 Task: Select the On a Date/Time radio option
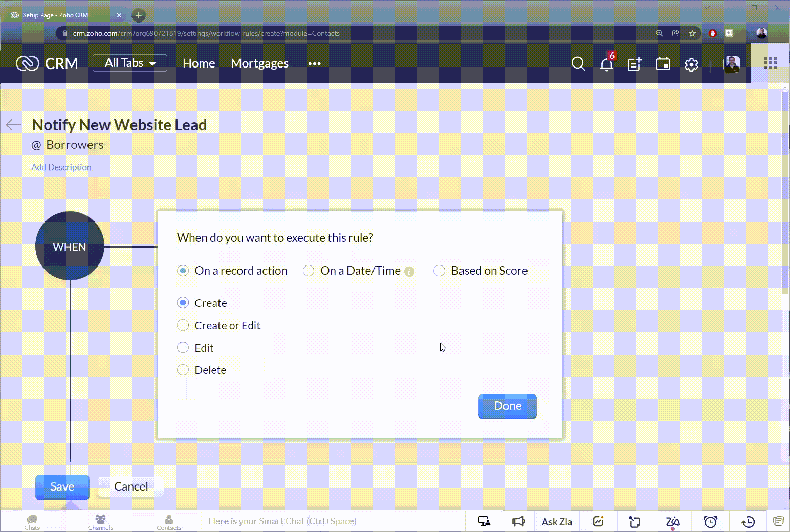coord(309,271)
